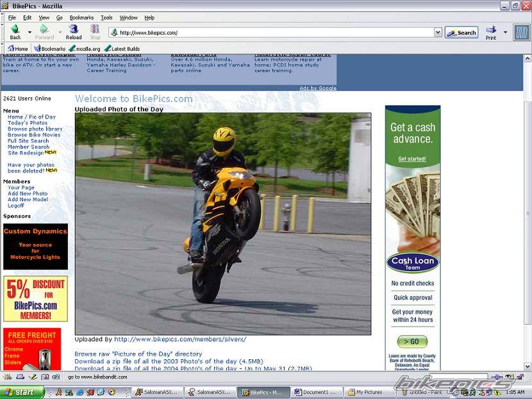Screen dimensions: 532x399
Task: Open Today's Photos link
Action: coord(28,123)
